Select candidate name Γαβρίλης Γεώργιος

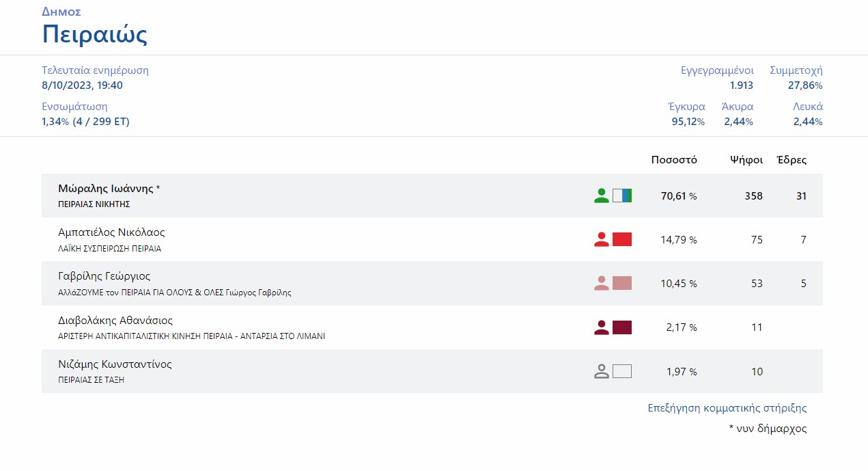(x=104, y=276)
